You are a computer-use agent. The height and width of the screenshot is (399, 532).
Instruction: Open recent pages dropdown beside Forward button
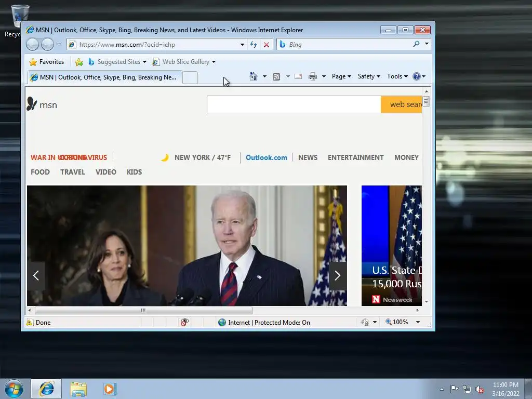59,44
